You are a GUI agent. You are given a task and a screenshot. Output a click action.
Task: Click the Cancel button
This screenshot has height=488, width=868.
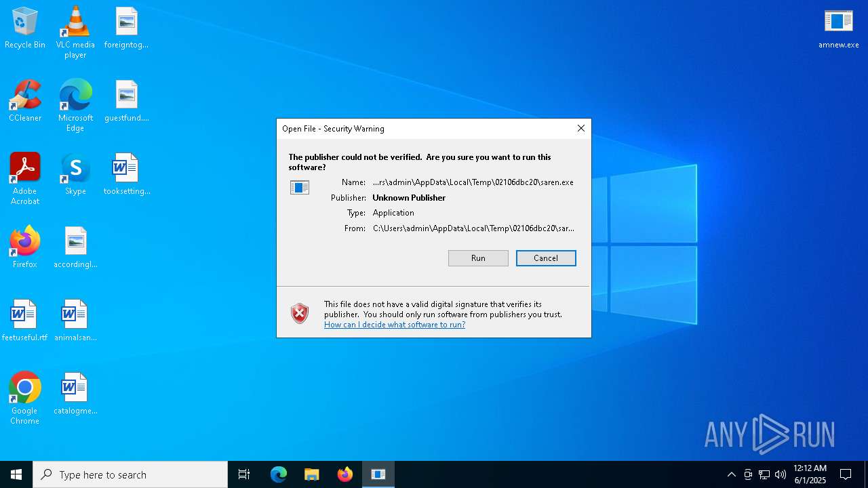(546, 258)
